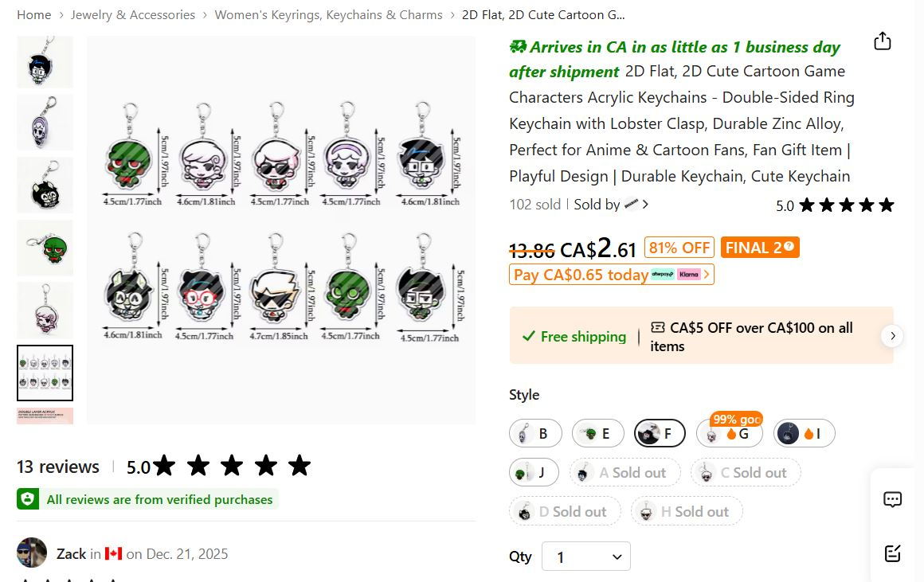Go to Home breadcrumb
Screen dimensions: 924x582
coord(33,14)
